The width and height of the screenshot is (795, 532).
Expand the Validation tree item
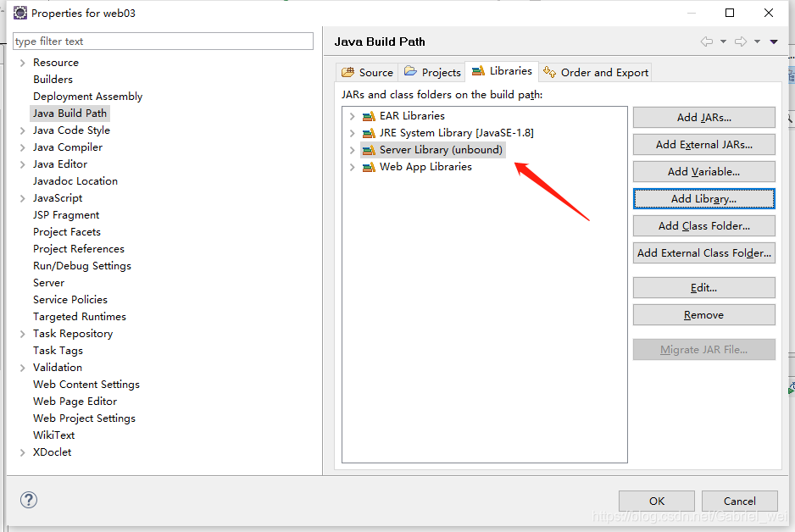click(x=22, y=368)
